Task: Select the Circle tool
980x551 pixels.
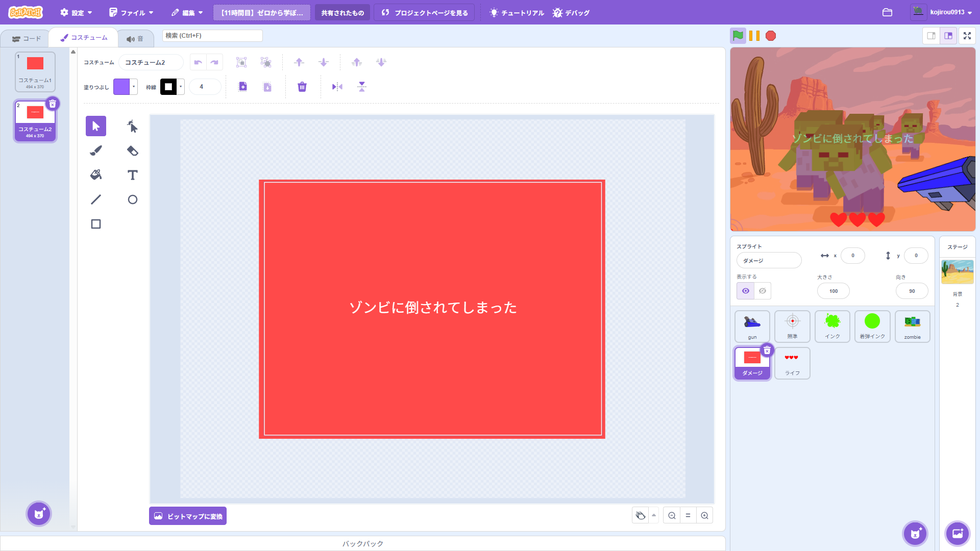Action: (132, 199)
